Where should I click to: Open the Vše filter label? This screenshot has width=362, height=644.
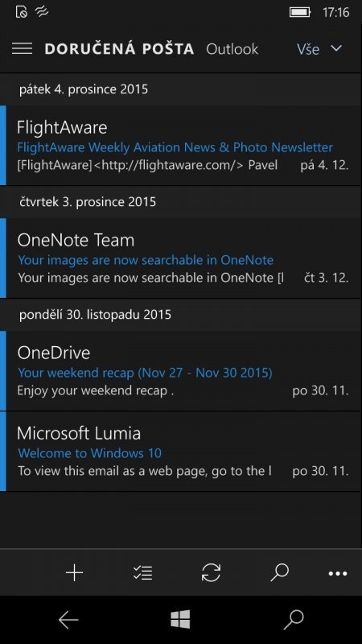click(308, 49)
